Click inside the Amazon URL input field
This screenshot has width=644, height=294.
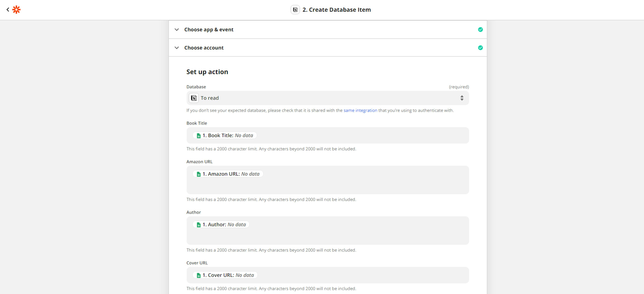click(328, 180)
